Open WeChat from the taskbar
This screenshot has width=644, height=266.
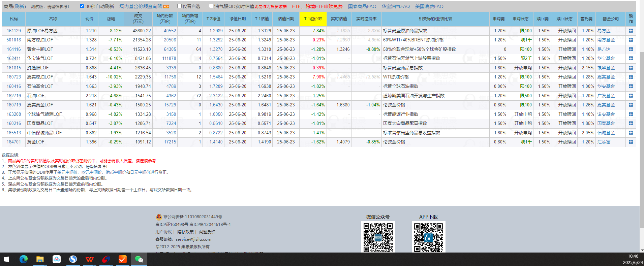(x=139, y=259)
